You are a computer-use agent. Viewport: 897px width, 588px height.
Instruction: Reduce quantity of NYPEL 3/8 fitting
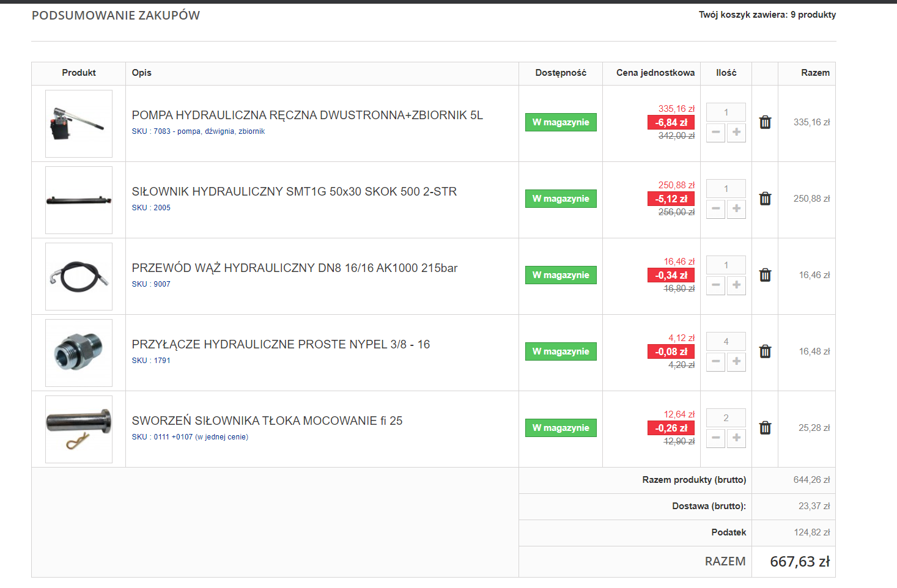[715, 361]
